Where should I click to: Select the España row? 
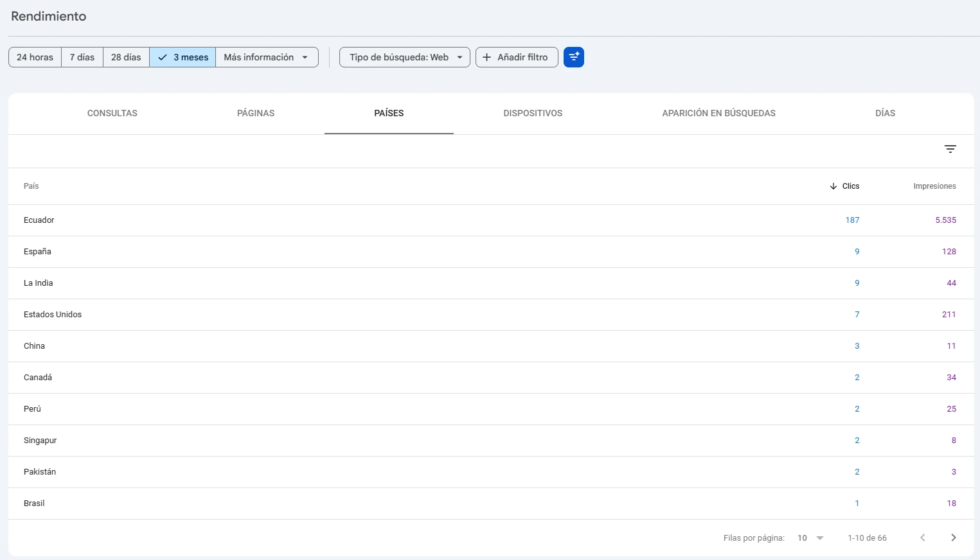click(x=491, y=252)
